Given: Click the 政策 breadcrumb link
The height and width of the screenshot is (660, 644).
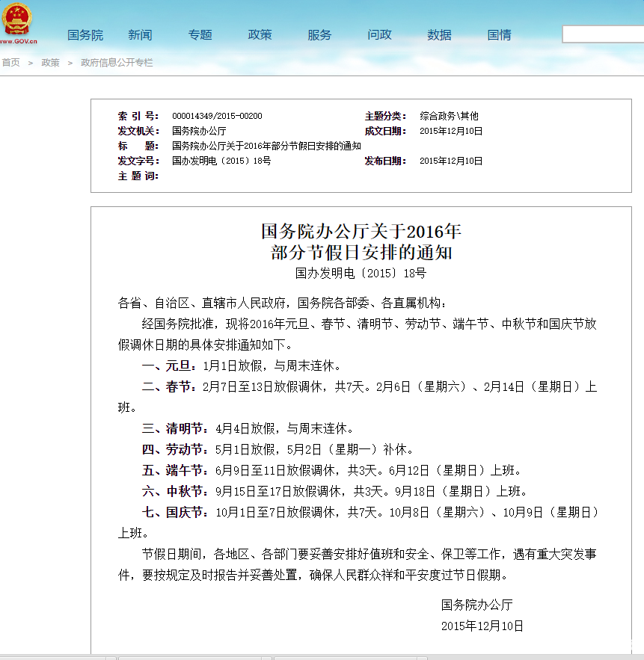Looking at the screenshot, I should coord(50,63).
